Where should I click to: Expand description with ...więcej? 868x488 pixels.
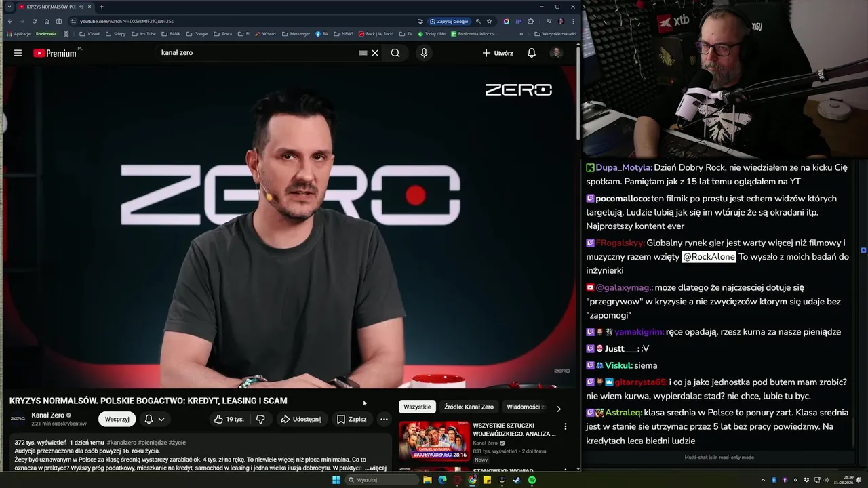tap(375, 468)
